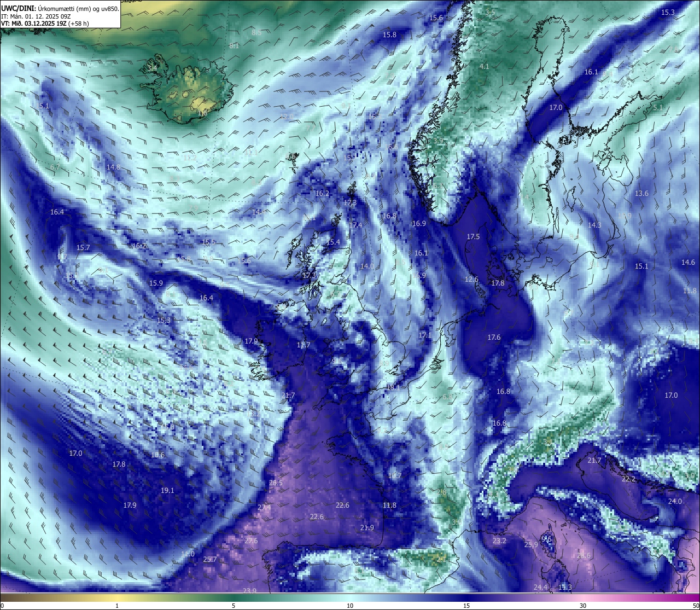Click the color scale tick label "15"
This screenshot has width=700, height=610.
click(x=466, y=606)
